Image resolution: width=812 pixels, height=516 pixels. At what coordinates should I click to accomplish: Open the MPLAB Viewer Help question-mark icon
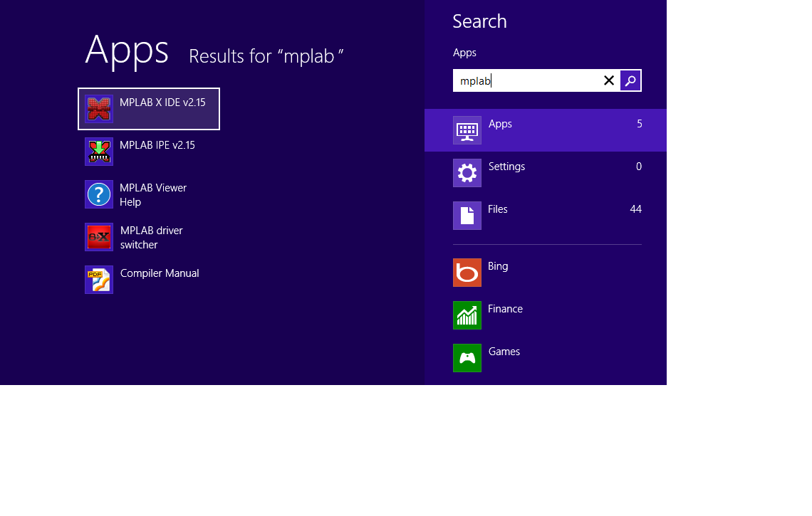(x=99, y=194)
